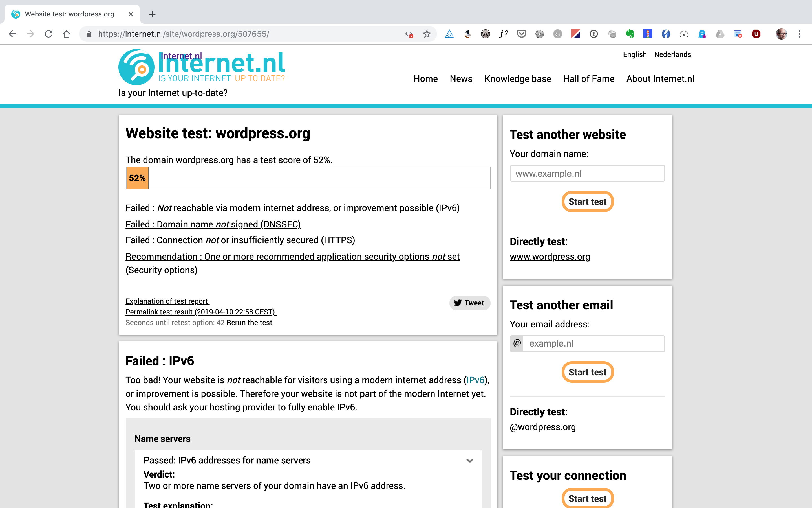Switch language to English

click(x=634, y=54)
